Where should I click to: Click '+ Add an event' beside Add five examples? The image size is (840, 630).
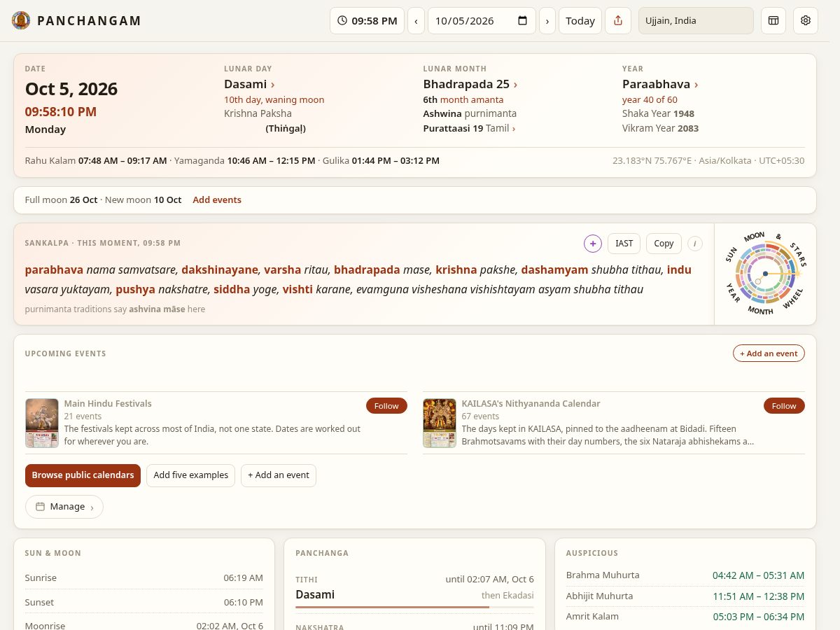pos(279,475)
